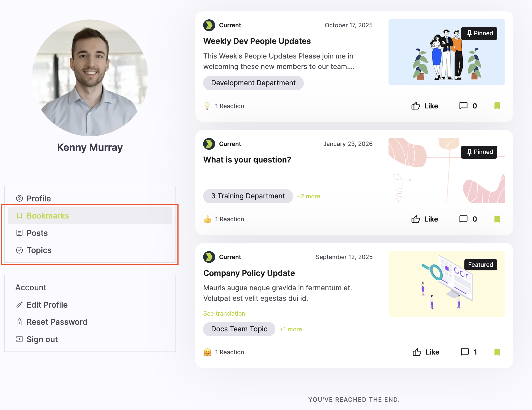Open Profile in the sidebar menu
The height and width of the screenshot is (410, 532).
click(x=90, y=199)
